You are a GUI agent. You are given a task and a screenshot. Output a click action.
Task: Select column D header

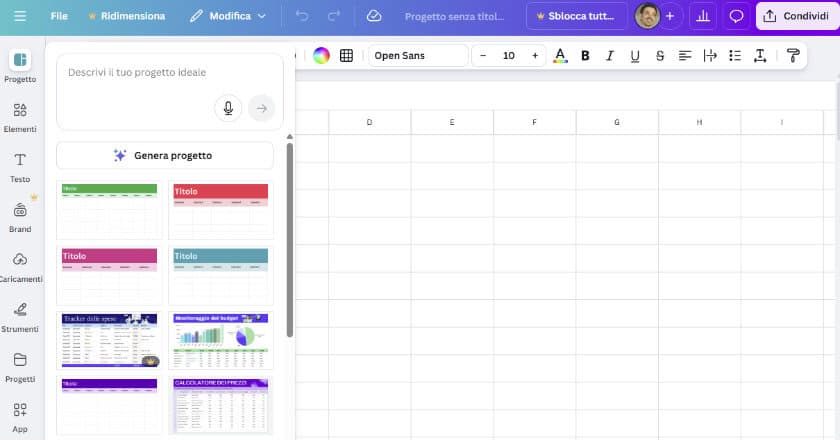(x=370, y=122)
